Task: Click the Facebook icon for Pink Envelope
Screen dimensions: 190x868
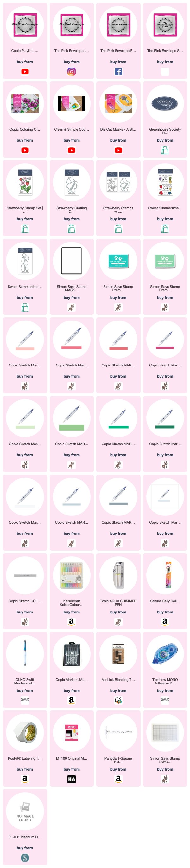Action: [118, 72]
